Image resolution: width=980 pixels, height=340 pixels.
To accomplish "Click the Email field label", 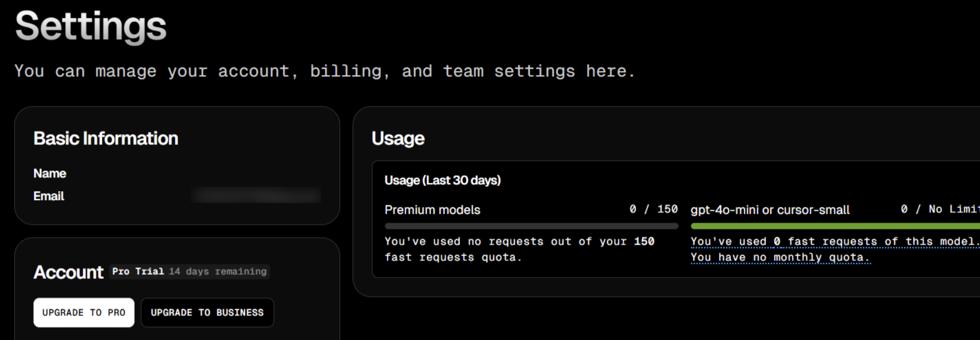I will [49, 196].
